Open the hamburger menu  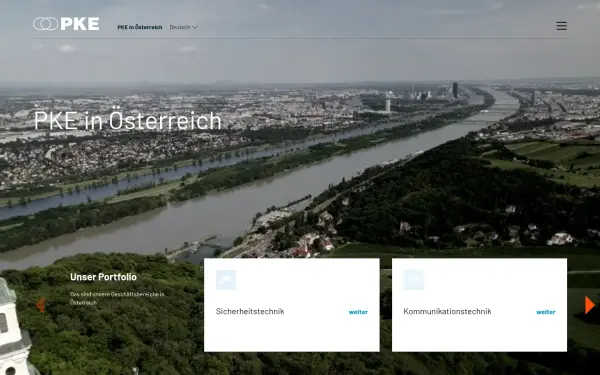coord(561,26)
